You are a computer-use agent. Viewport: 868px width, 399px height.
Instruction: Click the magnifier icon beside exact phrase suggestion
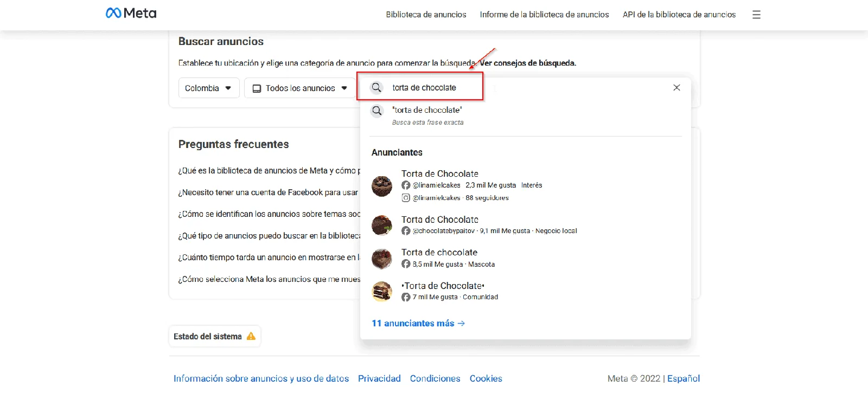pyautogui.click(x=377, y=111)
